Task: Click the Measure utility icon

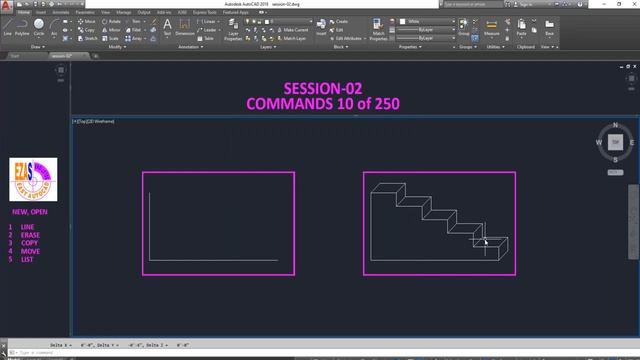Action: pyautogui.click(x=491, y=28)
